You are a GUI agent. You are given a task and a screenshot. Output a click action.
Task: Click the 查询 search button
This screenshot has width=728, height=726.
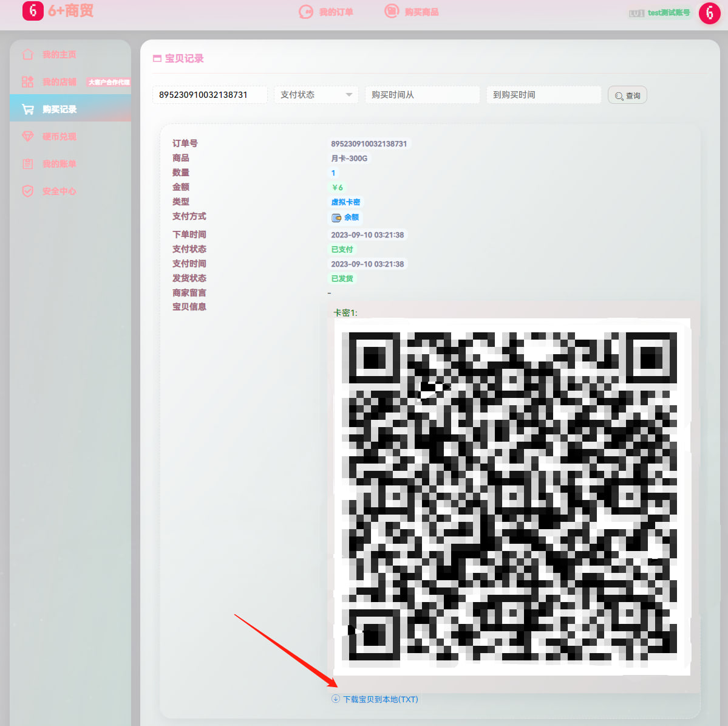pos(627,95)
